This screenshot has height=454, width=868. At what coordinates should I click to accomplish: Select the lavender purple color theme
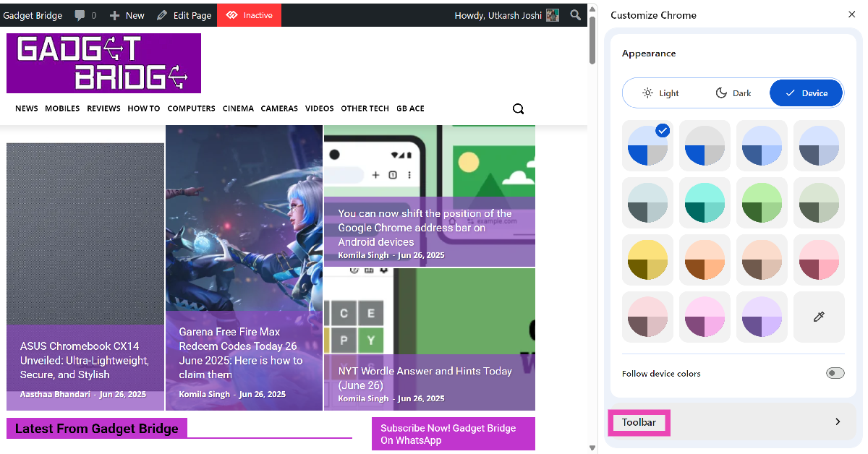[x=762, y=317]
